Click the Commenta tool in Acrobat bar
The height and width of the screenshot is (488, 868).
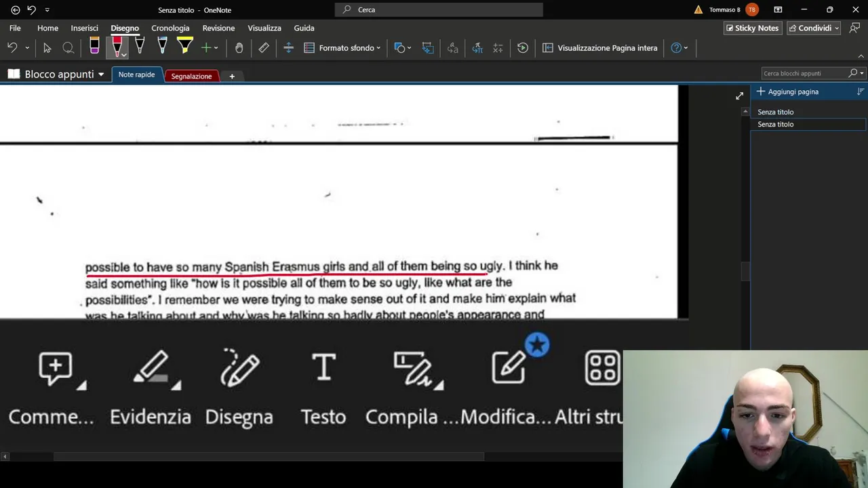pyautogui.click(x=52, y=389)
